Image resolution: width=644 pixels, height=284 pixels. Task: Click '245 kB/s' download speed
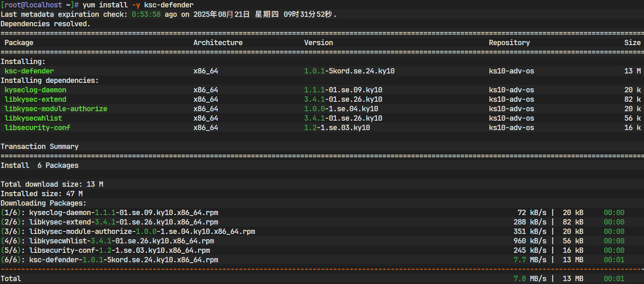[x=530, y=250]
